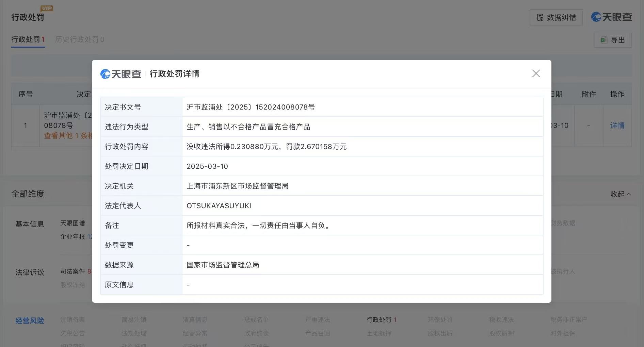This screenshot has height=347, width=644.
Task: Select the date 2025-03-10 in the dialog
Action: [x=207, y=166]
